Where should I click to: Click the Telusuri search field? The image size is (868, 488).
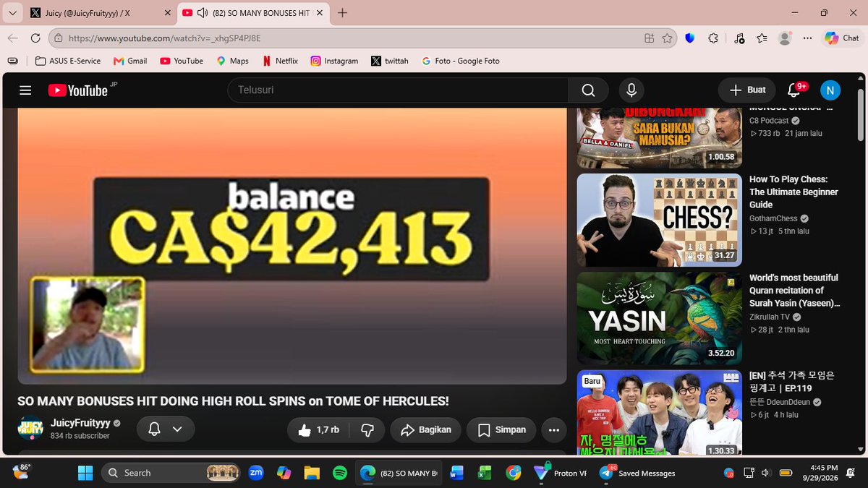click(398, 90)
